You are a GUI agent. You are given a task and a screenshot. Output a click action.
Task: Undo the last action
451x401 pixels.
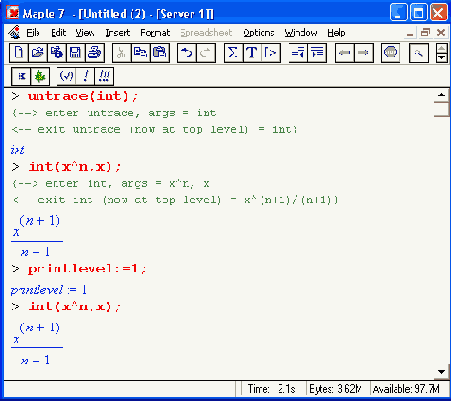187,53
